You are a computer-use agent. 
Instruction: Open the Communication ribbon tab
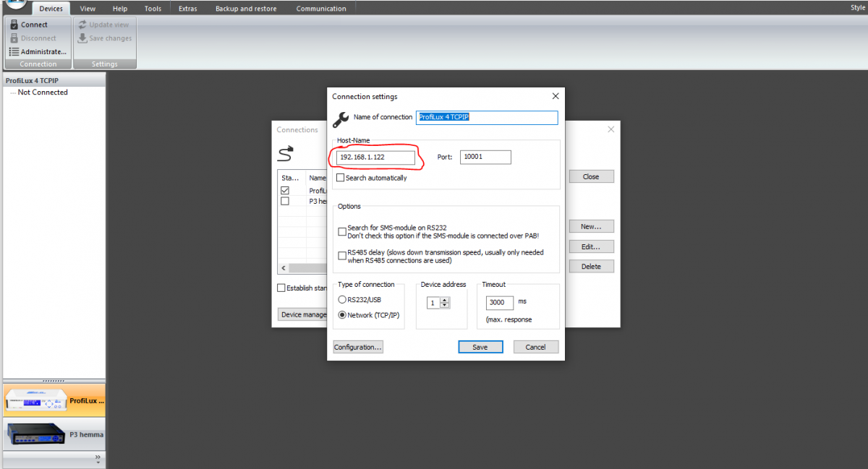coord(321,9)
